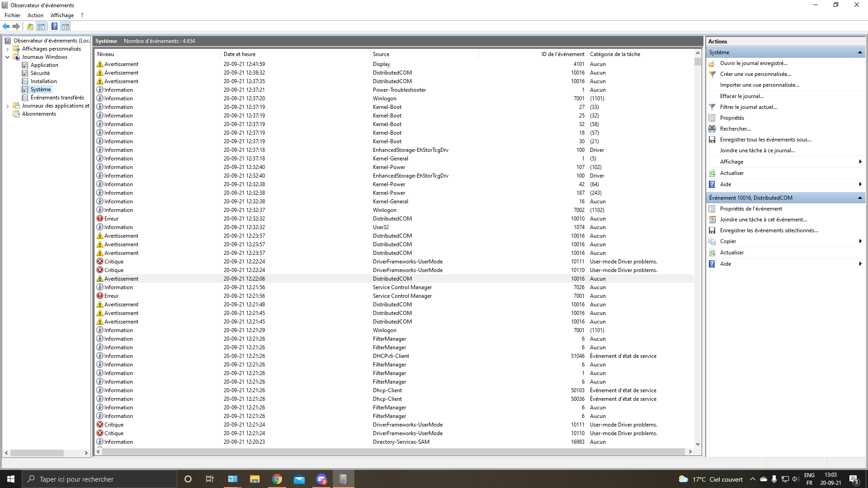868x488 pixels.
Task: Click the Rechercher binoculars icon
Action: pyautogui.click(x=712, y=129)
